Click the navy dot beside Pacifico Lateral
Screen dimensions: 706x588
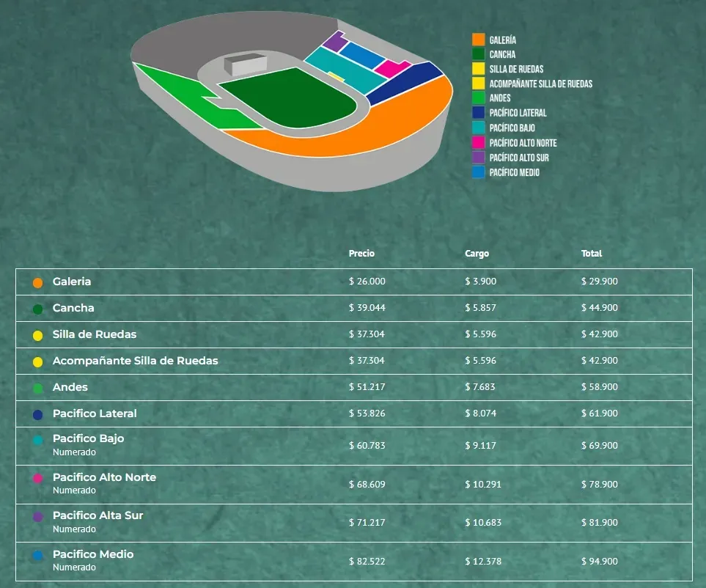pyautogui.click(x=38, y=415)
